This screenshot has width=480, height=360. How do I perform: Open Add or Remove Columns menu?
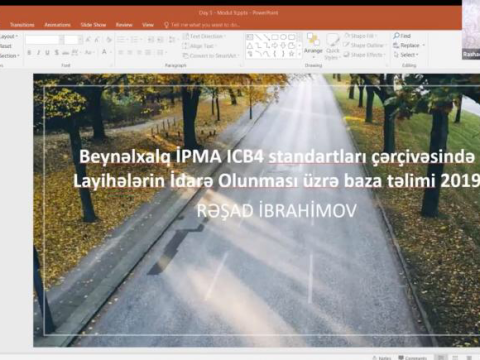(161, 53)
